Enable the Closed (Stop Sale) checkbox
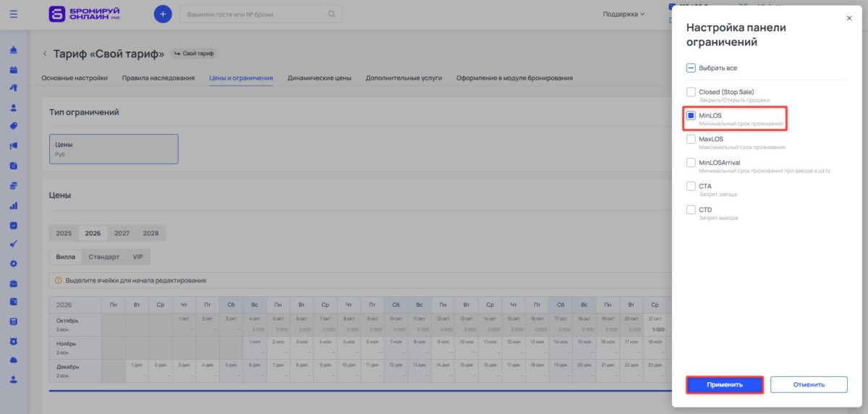Screen dimensions: 868x414 [691, 92]
